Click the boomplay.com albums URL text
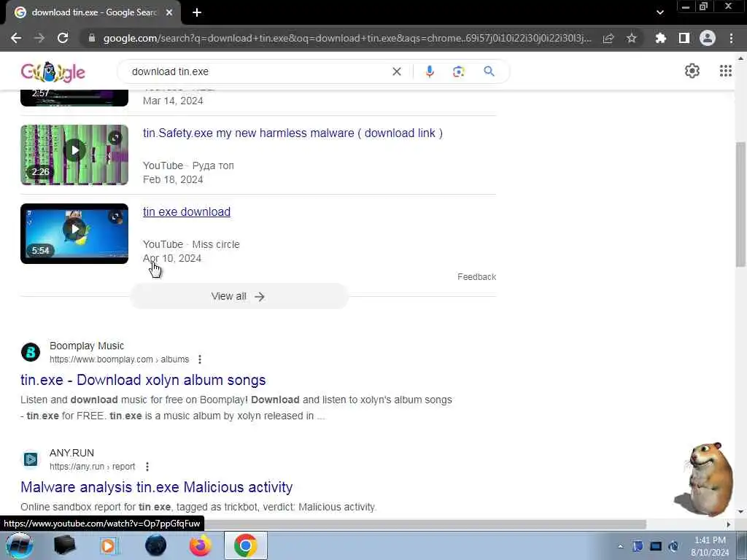This screenshot has width=747, height=560. tap(119, 359)
